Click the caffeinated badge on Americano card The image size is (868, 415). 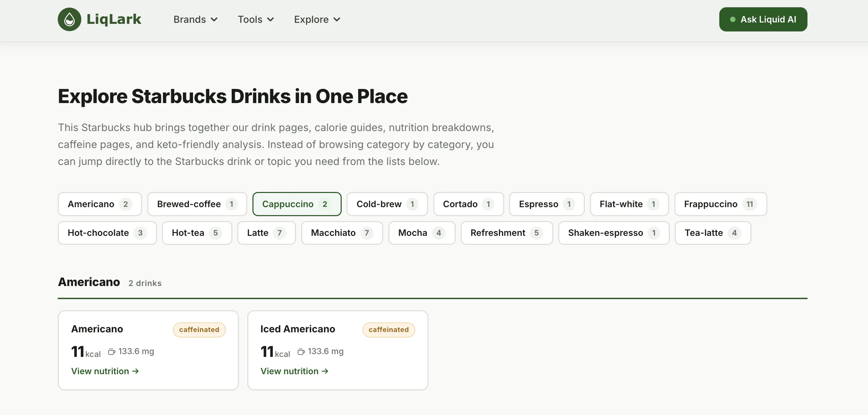click(199, 330)
